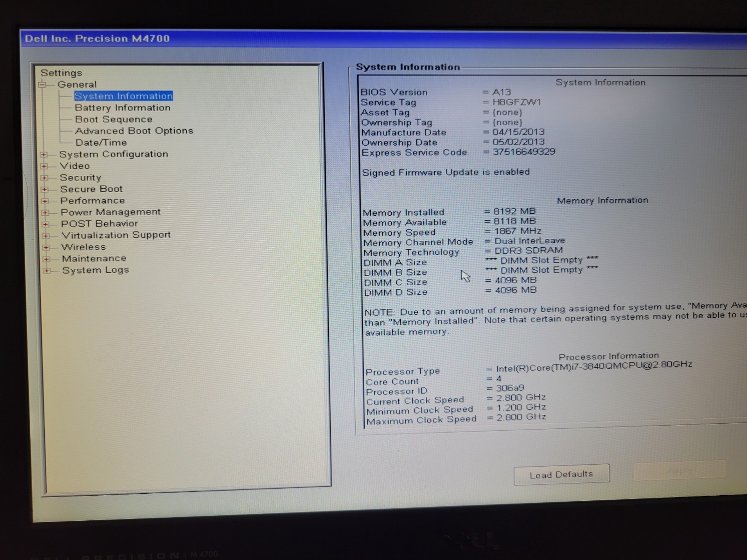Screen dimensions: 747x560
Task: Expand the Security settings node
Action: [x=44, y=178]
